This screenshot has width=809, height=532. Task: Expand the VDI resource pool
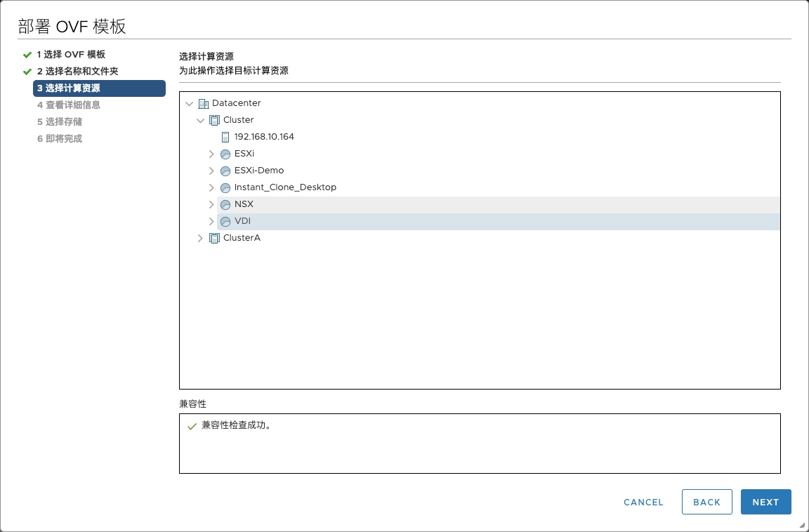point(211,222)
